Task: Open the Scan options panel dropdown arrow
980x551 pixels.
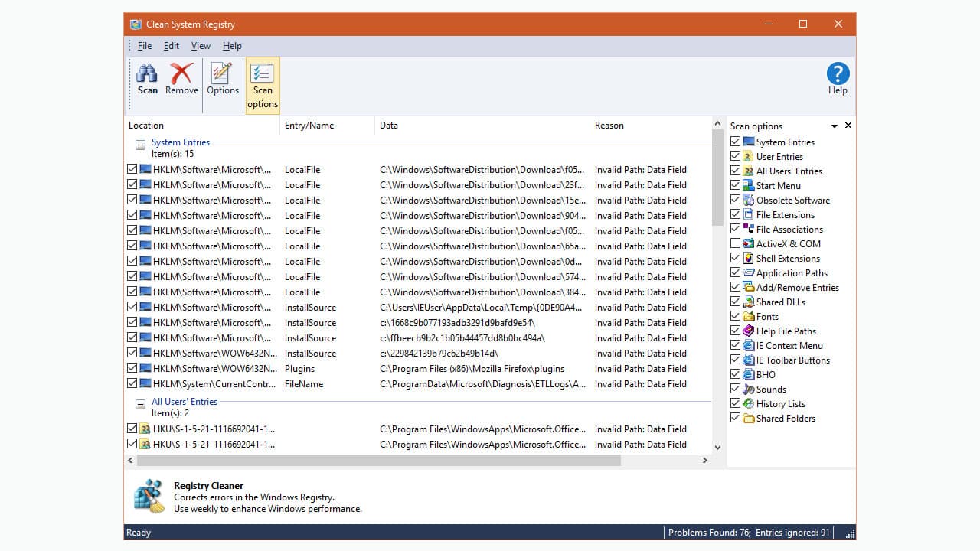Action: coord(834,126)
